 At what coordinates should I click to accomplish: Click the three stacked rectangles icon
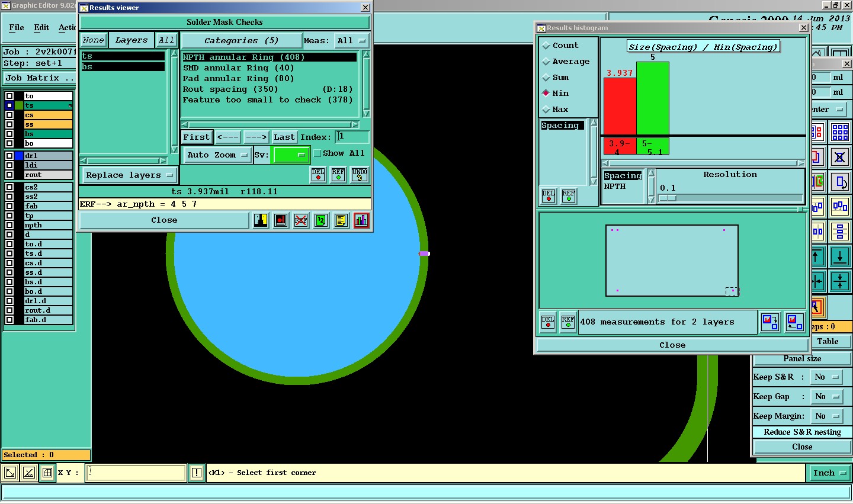[840, 232]
